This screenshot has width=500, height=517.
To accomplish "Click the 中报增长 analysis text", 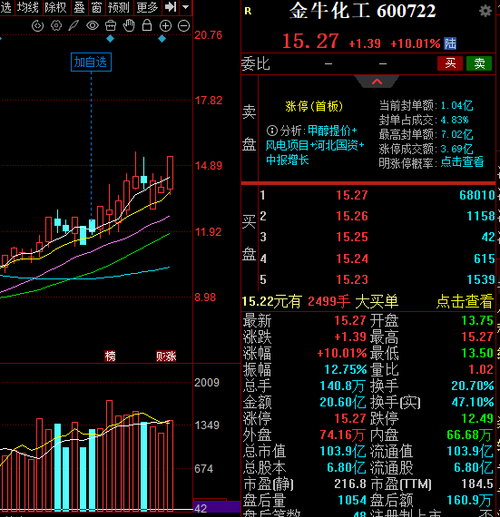I will (287, 160).
